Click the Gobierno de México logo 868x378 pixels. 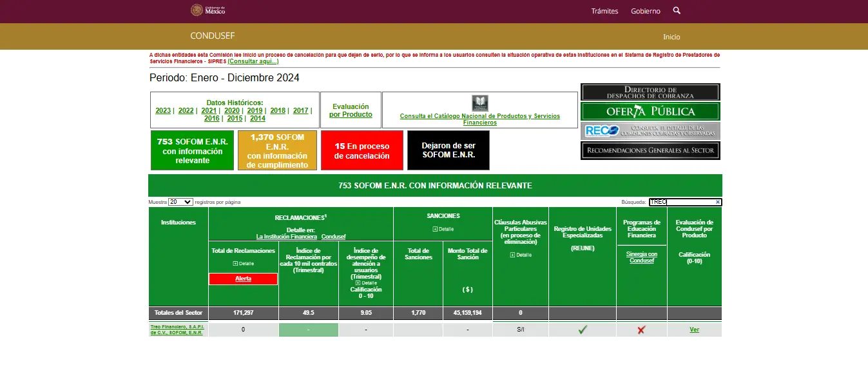point(207,10)
